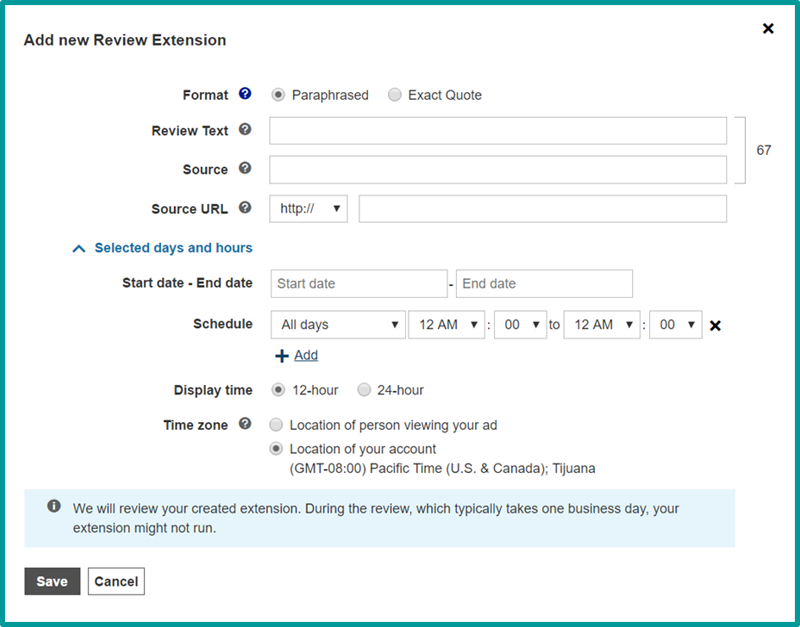
Task: Click the 67 character counter
Action: coord(764,150)
